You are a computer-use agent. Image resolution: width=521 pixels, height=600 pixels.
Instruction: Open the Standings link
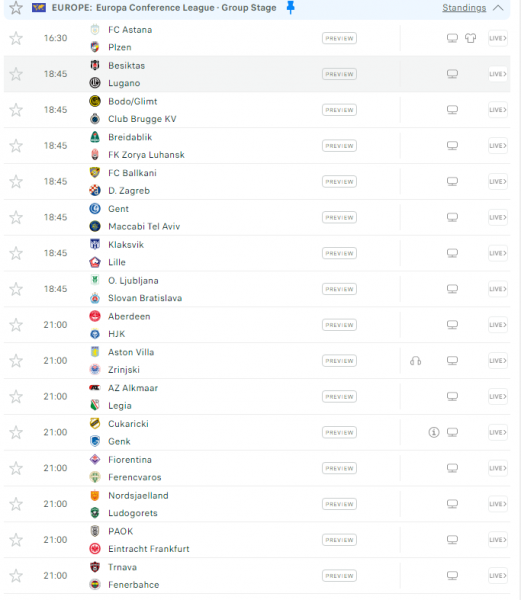(464, 8)
